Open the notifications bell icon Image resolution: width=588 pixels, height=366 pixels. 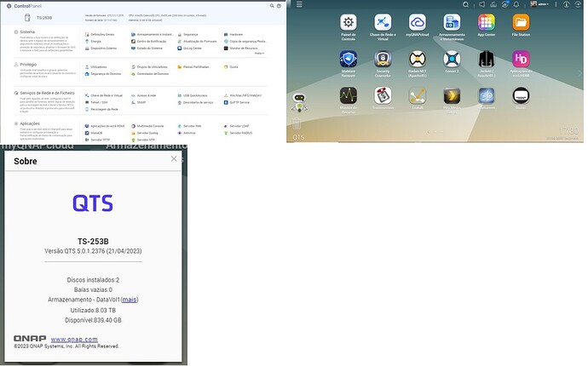[516, 4]
